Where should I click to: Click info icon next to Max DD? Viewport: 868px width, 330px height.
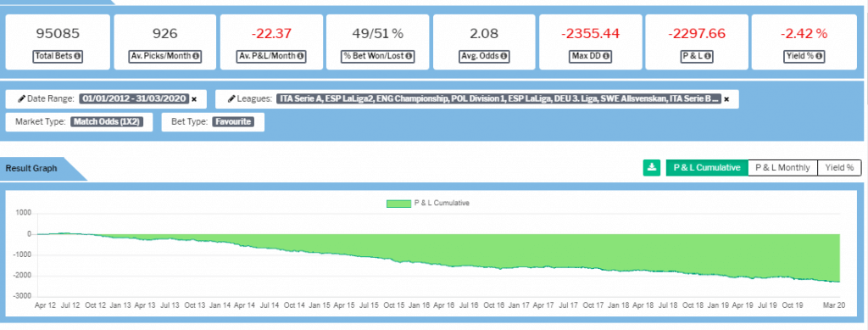pyautogui.click(x=606, y=56)
